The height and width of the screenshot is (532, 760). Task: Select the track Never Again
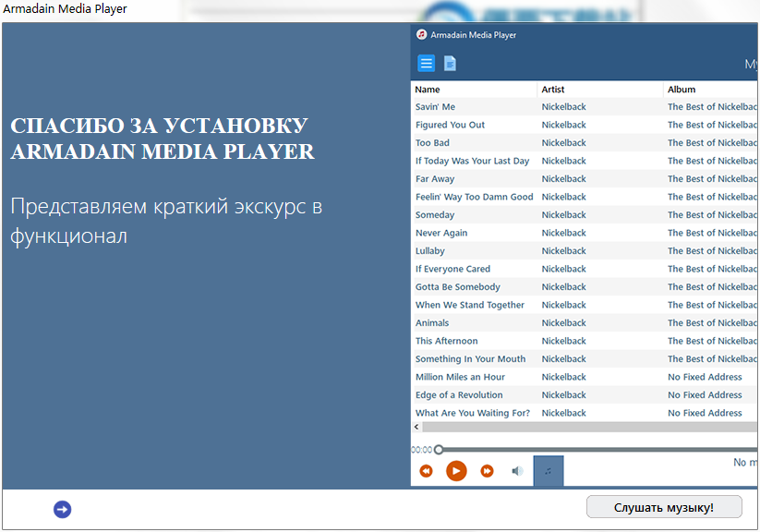pyautogui.click(x=441, y=233)
